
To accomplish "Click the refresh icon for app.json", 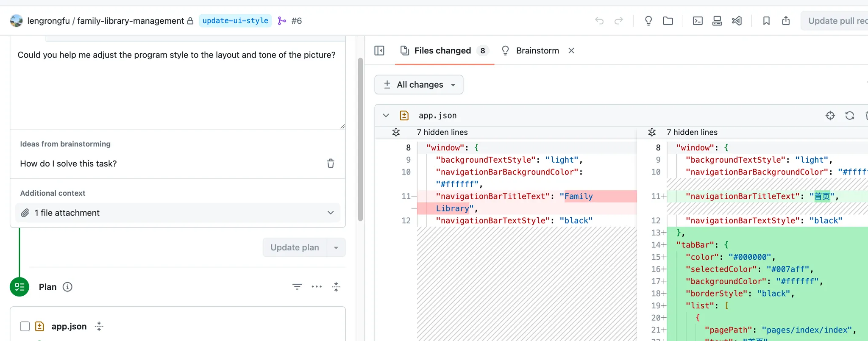I will point(850,116).
